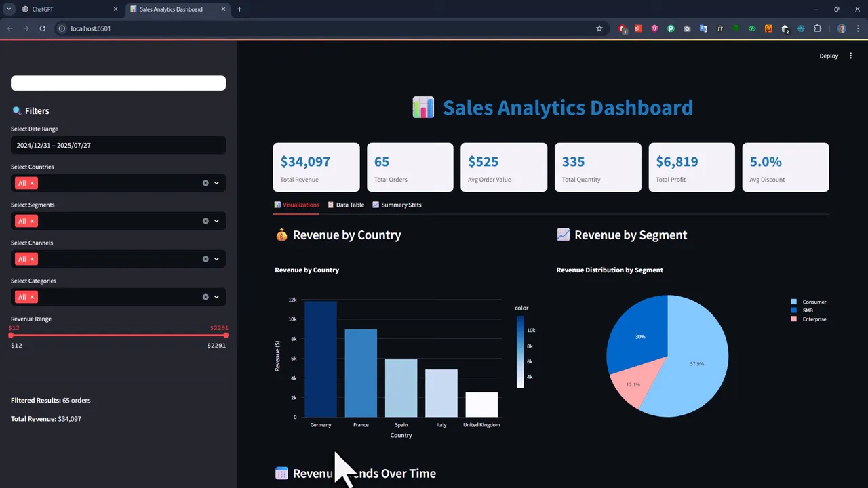Open the Streamlit three-dot options menu
Viewport: 868px width, 488px height.
tap(850, 56)
